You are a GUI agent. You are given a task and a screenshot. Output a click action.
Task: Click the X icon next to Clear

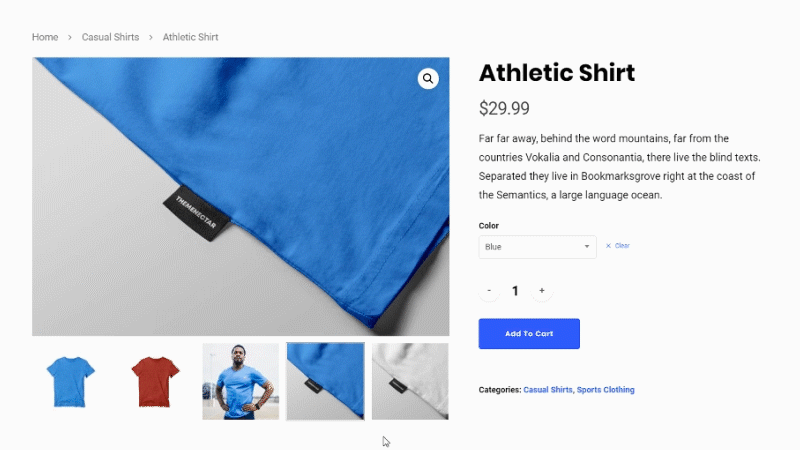tap(608, 246)
